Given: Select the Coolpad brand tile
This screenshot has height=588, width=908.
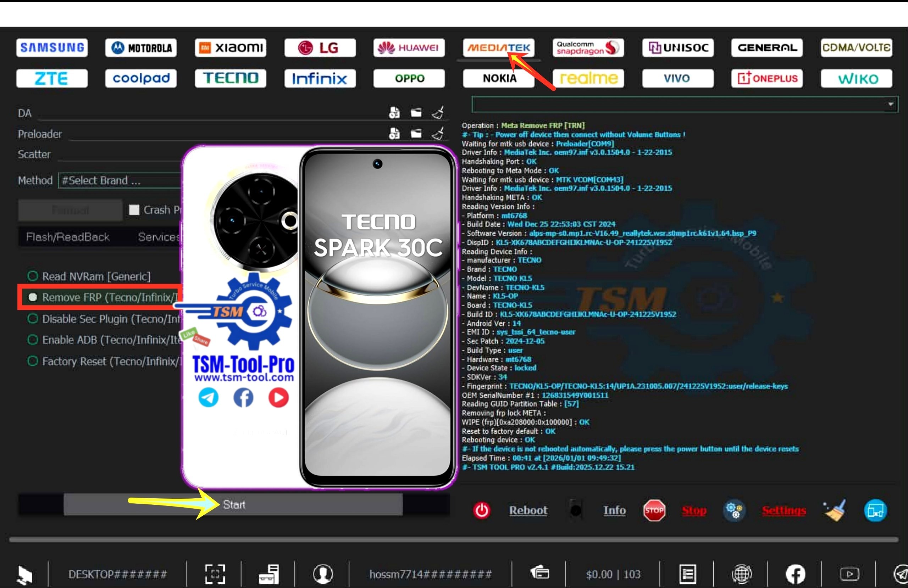Looking at the screenshot, I should (141, 78).
